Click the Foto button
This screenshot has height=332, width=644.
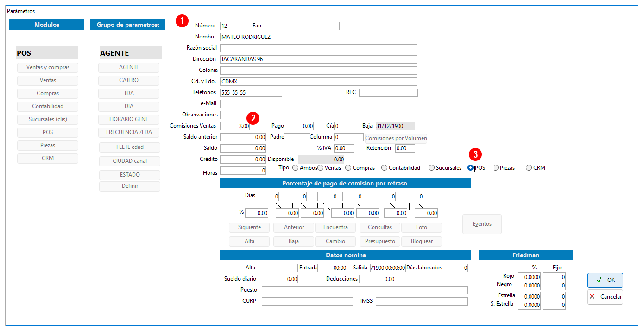click(422, 228)
